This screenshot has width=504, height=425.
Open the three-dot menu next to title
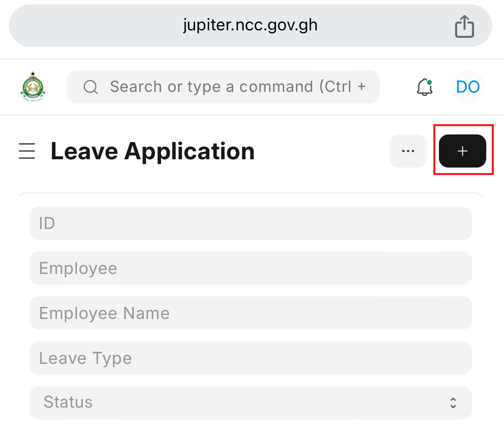click(408, 151)
